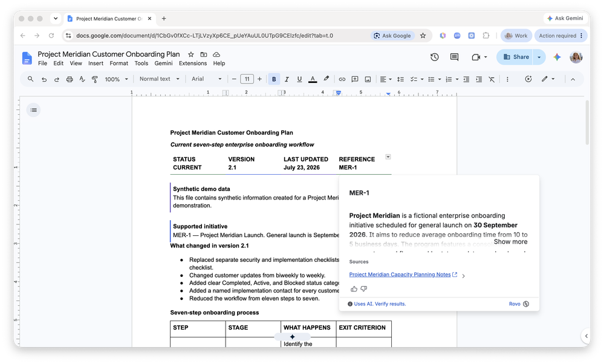
Task: Open the Normal text style dropdown
Action: tap(160, 79)
